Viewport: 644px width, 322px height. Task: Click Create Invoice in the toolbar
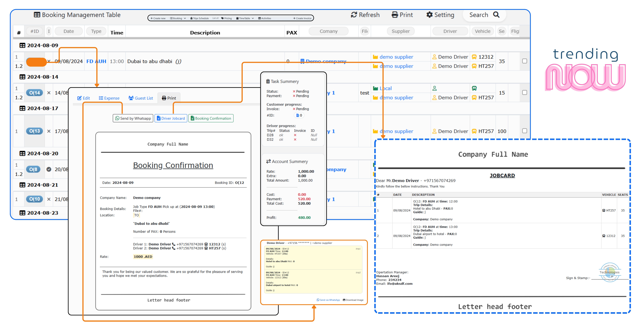302,18
